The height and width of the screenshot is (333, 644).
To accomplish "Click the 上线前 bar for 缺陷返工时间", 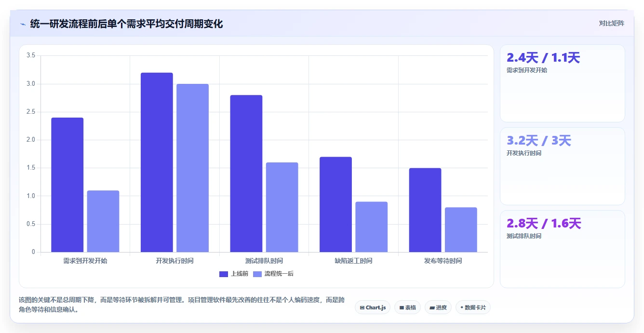I will click(x=335, y=204).
